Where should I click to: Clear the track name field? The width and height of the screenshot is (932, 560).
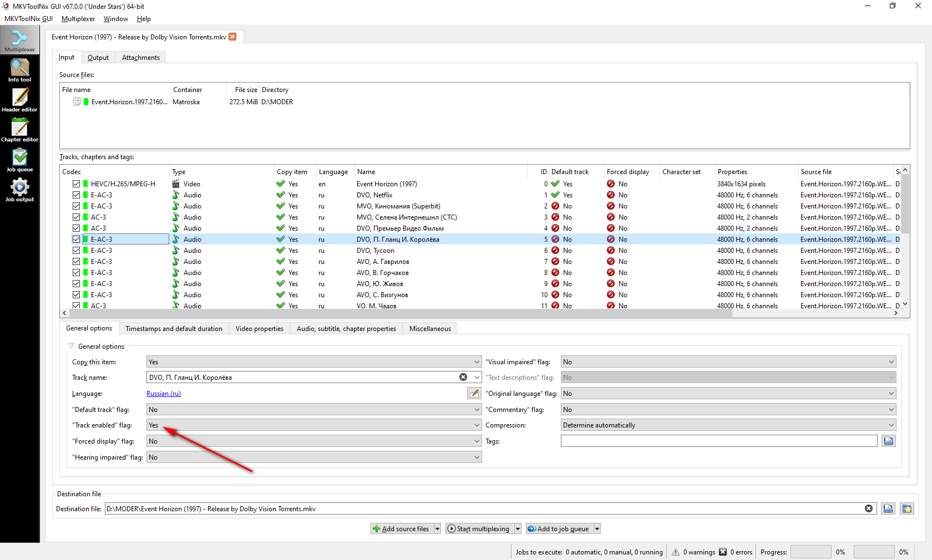pos(463,377)
